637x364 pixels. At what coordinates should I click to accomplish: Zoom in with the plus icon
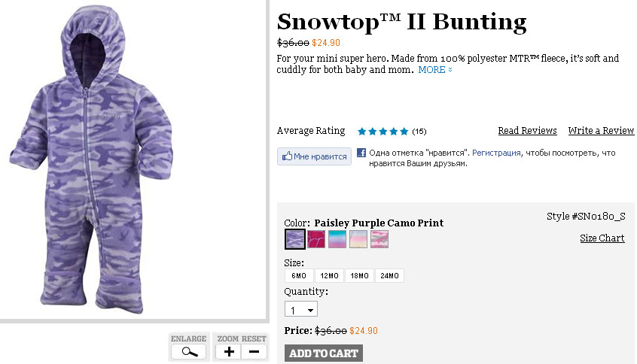[229, 352]
